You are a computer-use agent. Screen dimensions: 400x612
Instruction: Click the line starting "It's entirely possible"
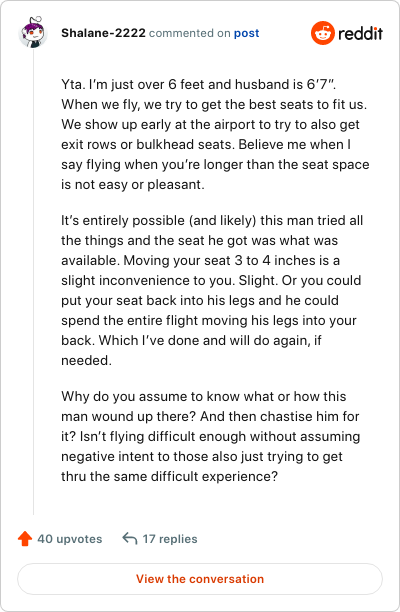coord(212,221)
